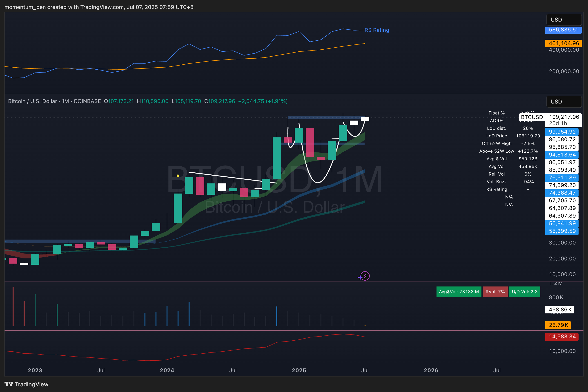Click the blue 586,836.51 RS value label

coord(563,30)
